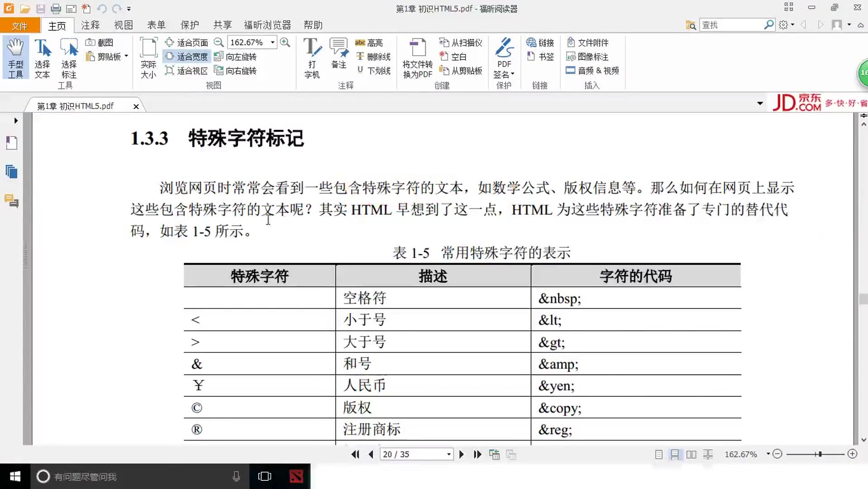Choose Fit Page (适合页面)
868x489 pixels.
[x=186, y=43]
